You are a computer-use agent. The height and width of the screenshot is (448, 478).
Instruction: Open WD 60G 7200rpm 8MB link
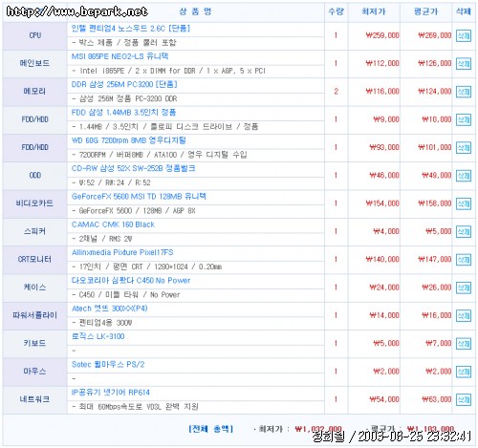pos(129,140)
